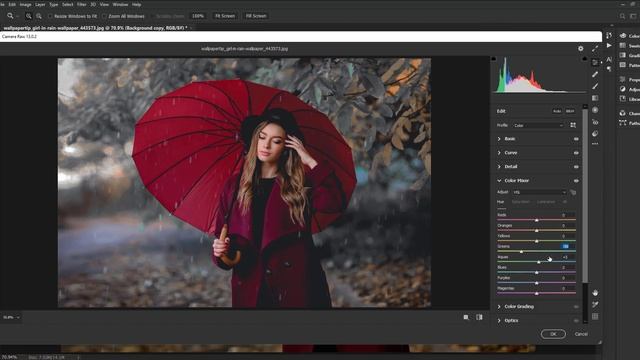Open the Filter menu
Image resolution: width=640 pixels, height=360 pixels.
point(82,4)
